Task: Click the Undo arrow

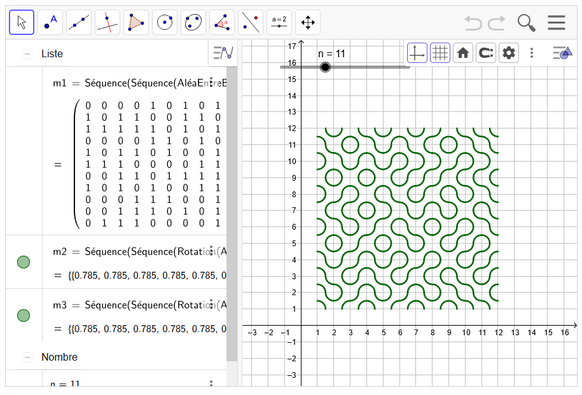Action: click(473, 23)
